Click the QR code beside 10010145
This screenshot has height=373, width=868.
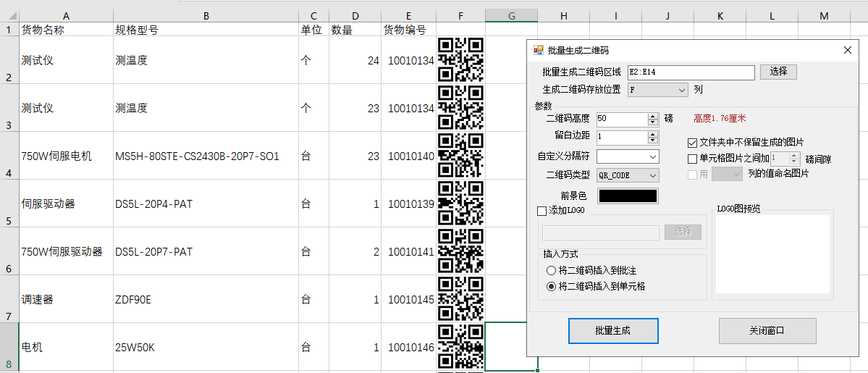point(460,299)
